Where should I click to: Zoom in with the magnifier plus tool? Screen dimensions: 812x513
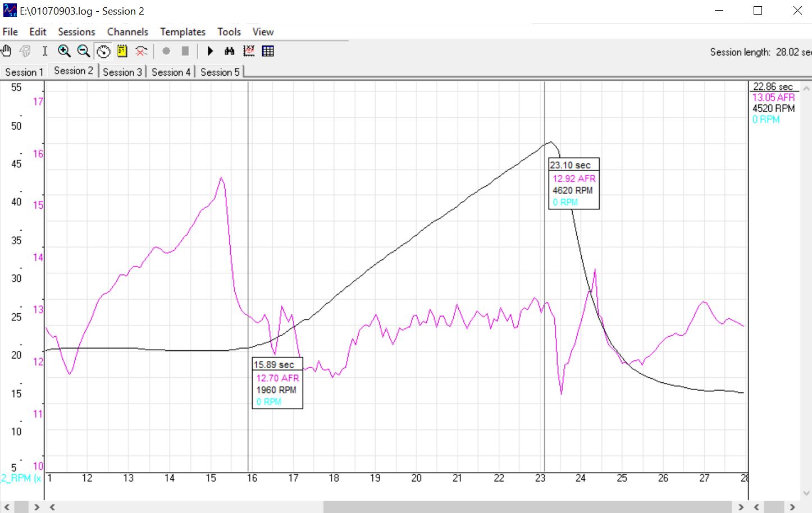65,51
